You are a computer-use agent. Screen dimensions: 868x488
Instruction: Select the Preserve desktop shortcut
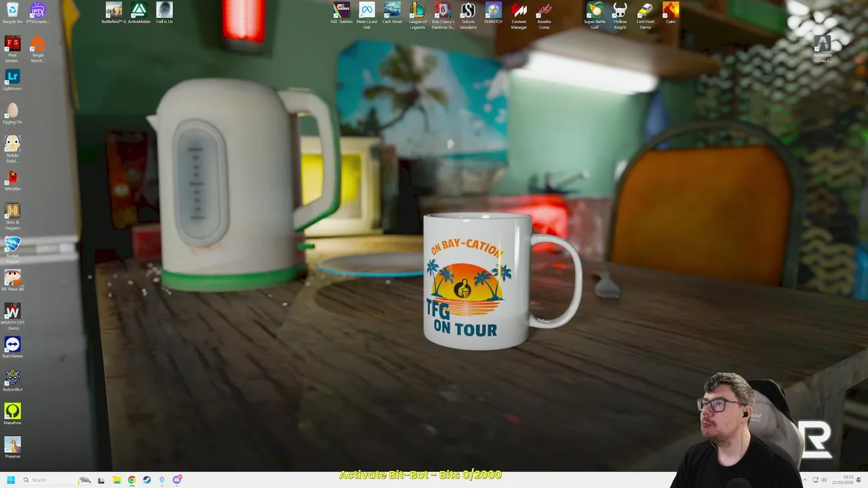[x=12, y=448]
